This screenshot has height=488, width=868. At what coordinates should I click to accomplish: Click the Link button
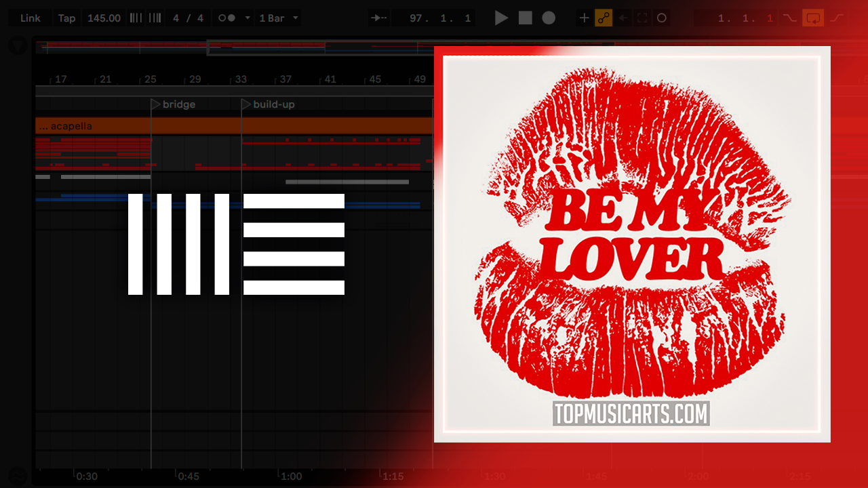click(31, 18)
